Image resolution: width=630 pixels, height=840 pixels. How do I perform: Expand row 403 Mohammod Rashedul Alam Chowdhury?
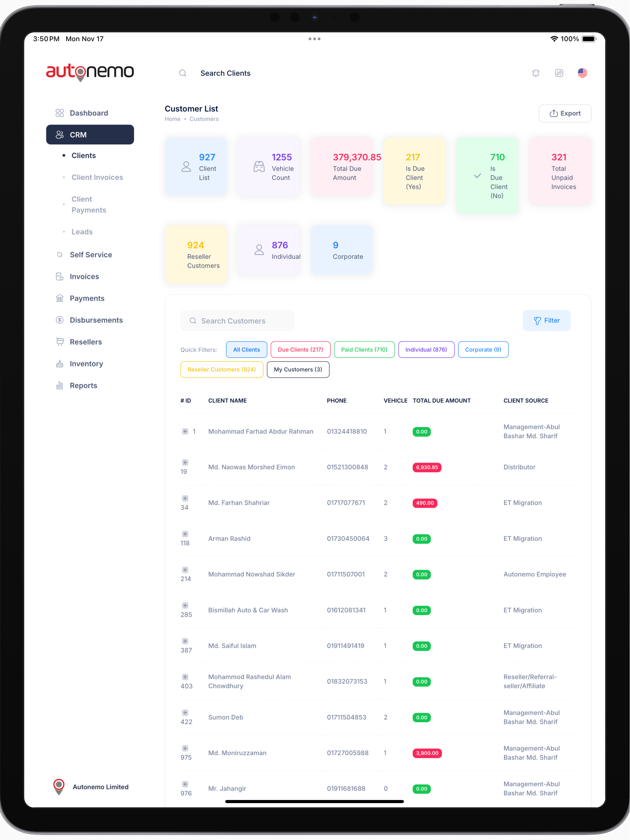coord(185,677)
